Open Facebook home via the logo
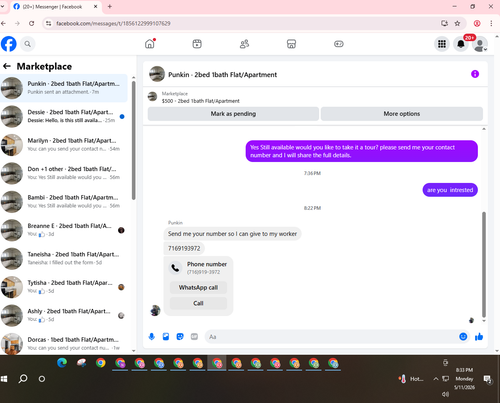500x403 pixels. [9, 44]
